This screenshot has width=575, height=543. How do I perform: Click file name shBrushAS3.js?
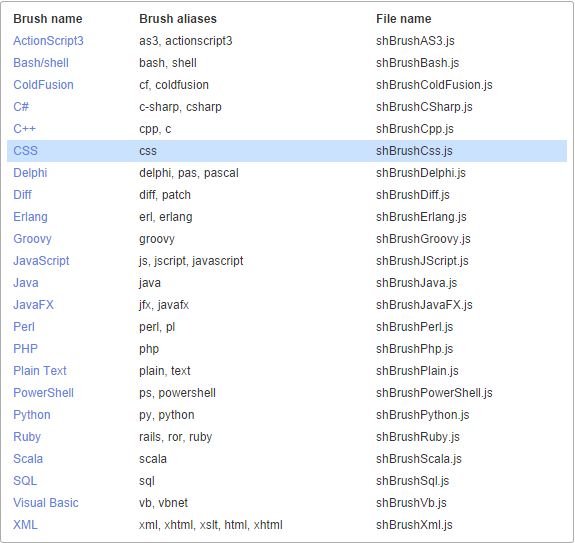(415, 41)
